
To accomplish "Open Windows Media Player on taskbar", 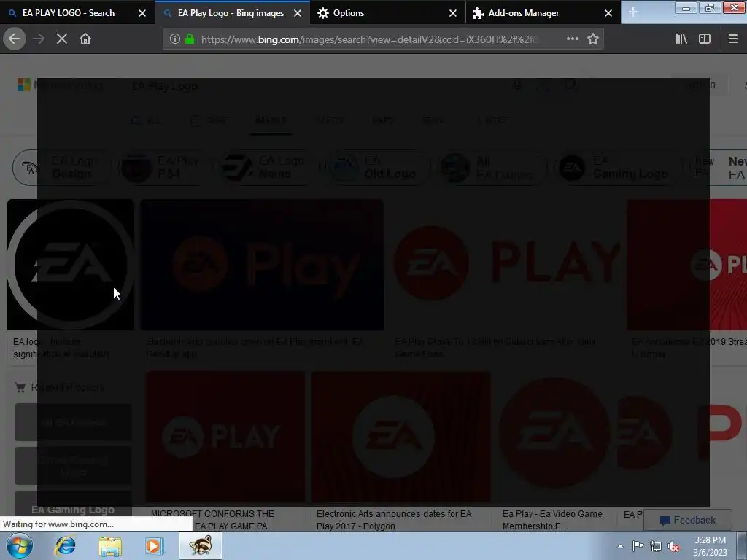I will click(x=155, y=545).
